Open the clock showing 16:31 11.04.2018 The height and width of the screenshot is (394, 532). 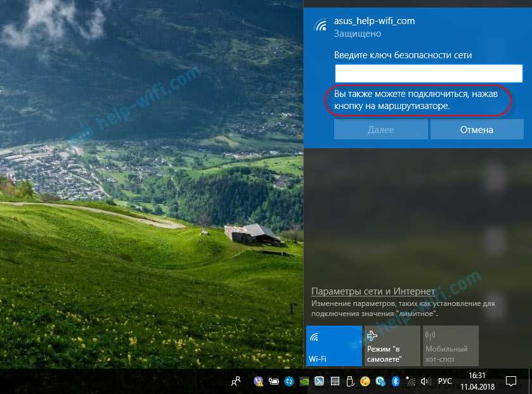pos(477,381)
